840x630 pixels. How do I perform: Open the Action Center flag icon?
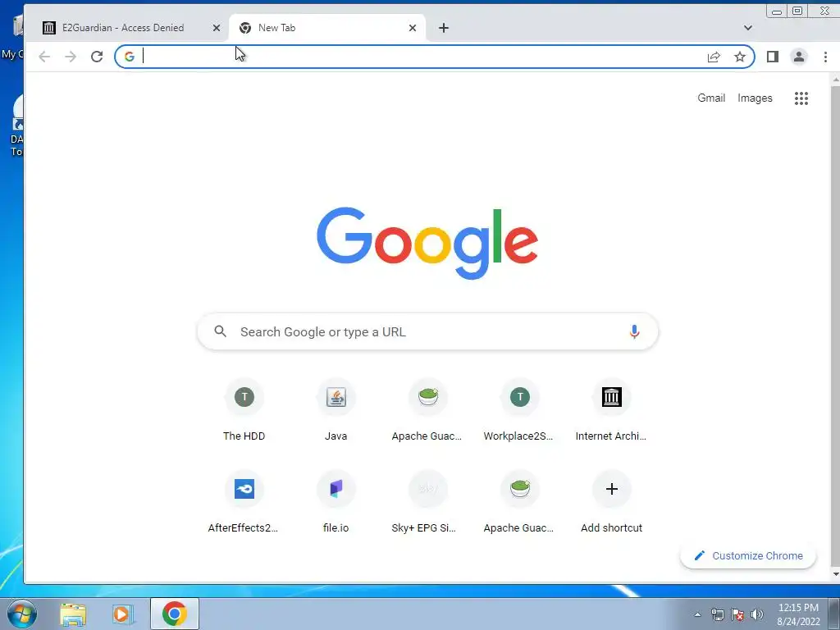tap(737, 614)
